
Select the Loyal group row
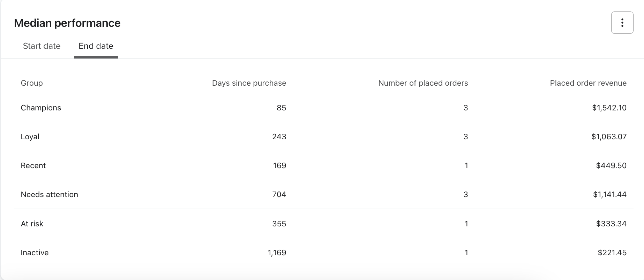[x=30, y=137]
